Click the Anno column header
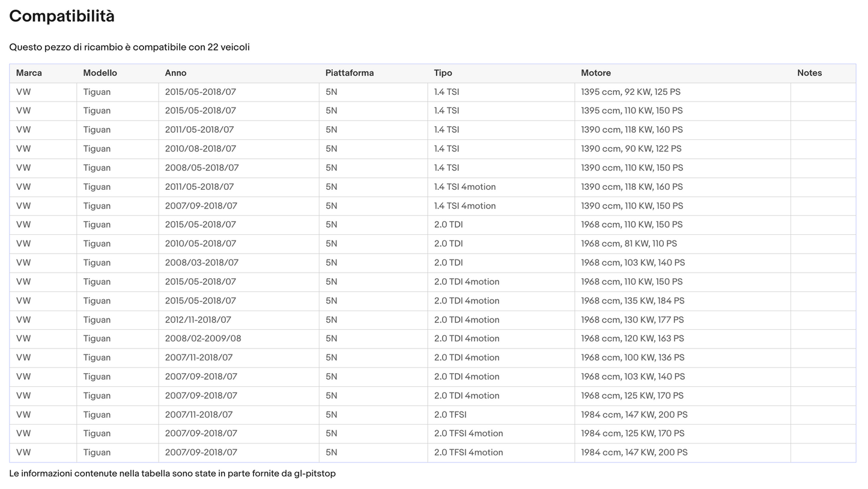Viewport: 868px width, 489px height. [175, 73]
